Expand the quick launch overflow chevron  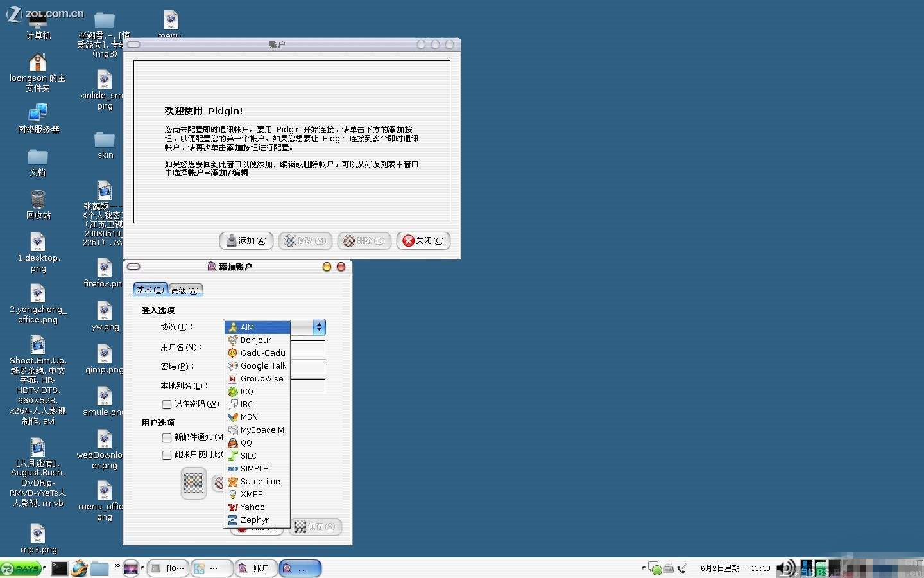point(117,566)
